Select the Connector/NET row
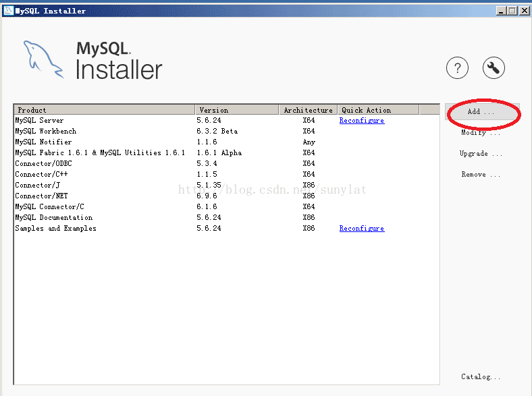 [227, 196]
